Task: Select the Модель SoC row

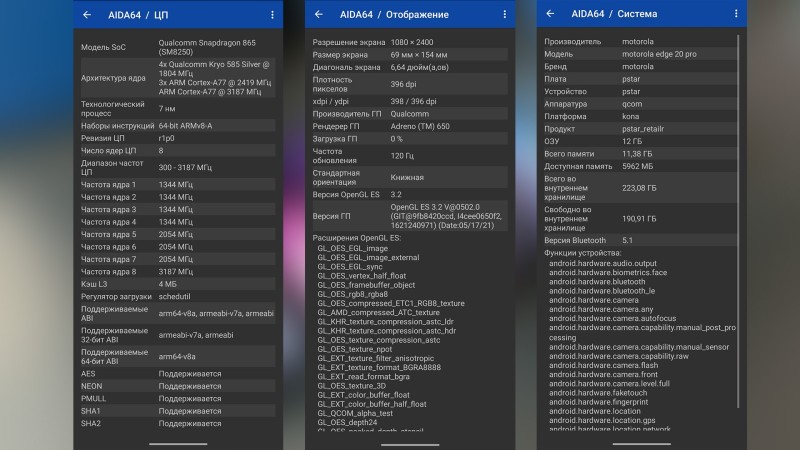Action: tap(178, 47)
